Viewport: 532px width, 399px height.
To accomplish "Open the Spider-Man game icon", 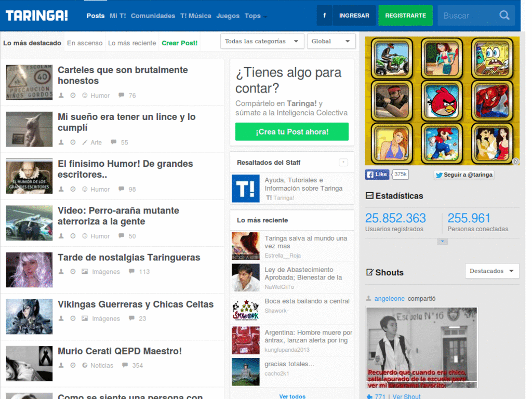I will click(492, 101).
